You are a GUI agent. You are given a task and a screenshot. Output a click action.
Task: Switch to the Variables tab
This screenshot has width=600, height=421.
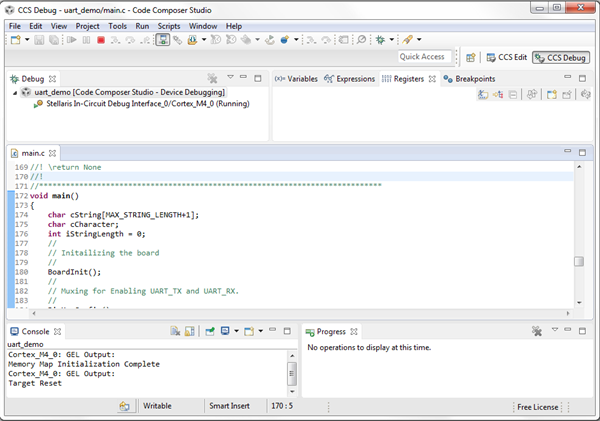click(x=296, y=79)
